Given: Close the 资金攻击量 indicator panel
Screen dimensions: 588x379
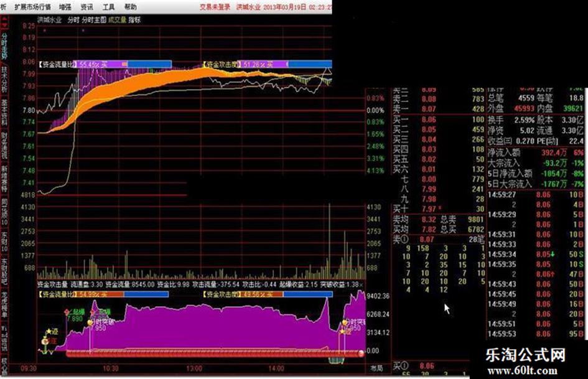Looking at the screenshot, I should pyautogui.click(x=362, y=285).
